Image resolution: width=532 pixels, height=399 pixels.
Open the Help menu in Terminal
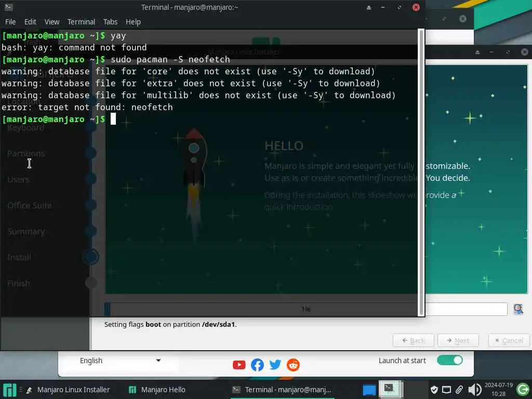pyautogui.click(x=133, y=22)
